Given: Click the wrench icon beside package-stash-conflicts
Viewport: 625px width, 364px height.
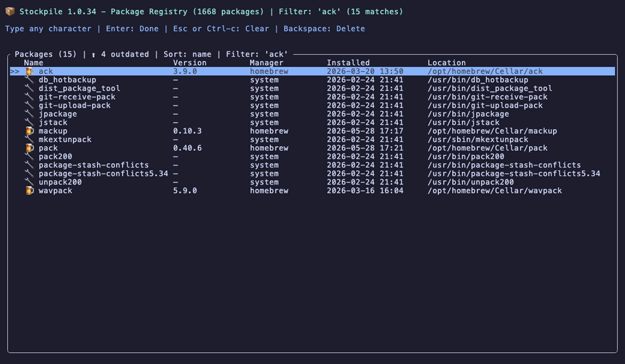Looking at the screenshot, I should pos(29,165).
